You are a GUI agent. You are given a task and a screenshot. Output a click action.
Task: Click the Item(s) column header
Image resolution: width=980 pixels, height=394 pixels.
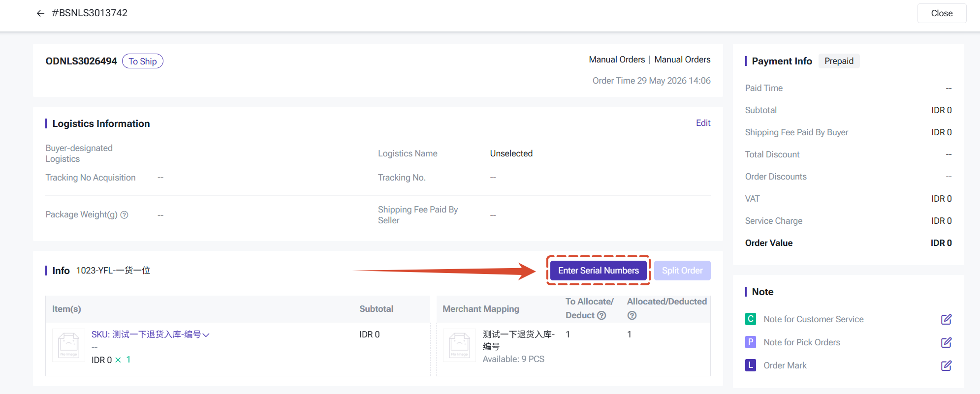pyautogui.click(x=66, y=309)
